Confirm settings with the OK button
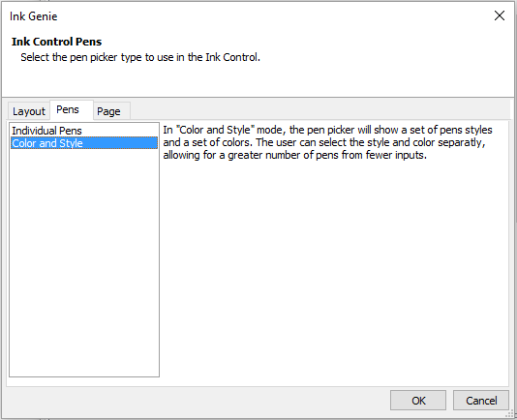The height and width of the screenshot is (420, 517). coord(418,401)
